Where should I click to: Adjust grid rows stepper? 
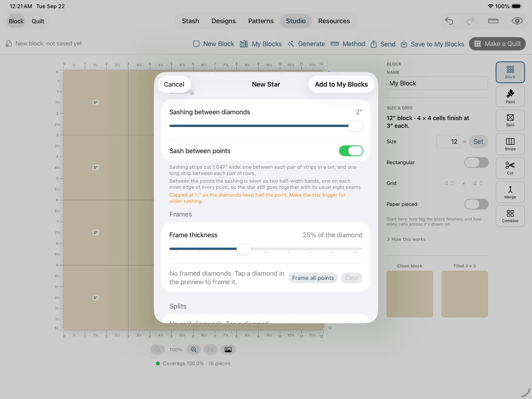478,183
